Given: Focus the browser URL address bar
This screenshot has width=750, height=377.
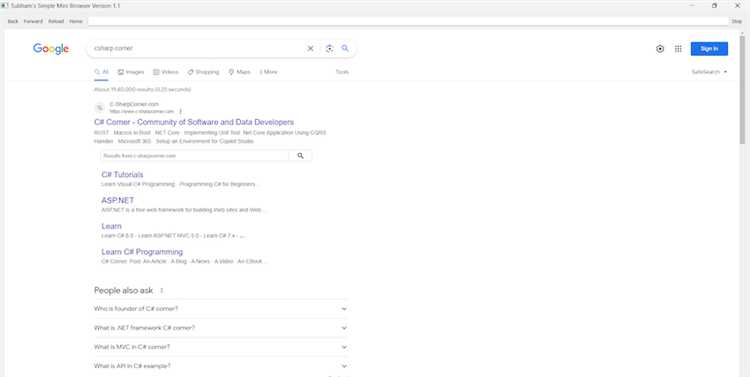Looking at the screenshot, I should [408, 22].
